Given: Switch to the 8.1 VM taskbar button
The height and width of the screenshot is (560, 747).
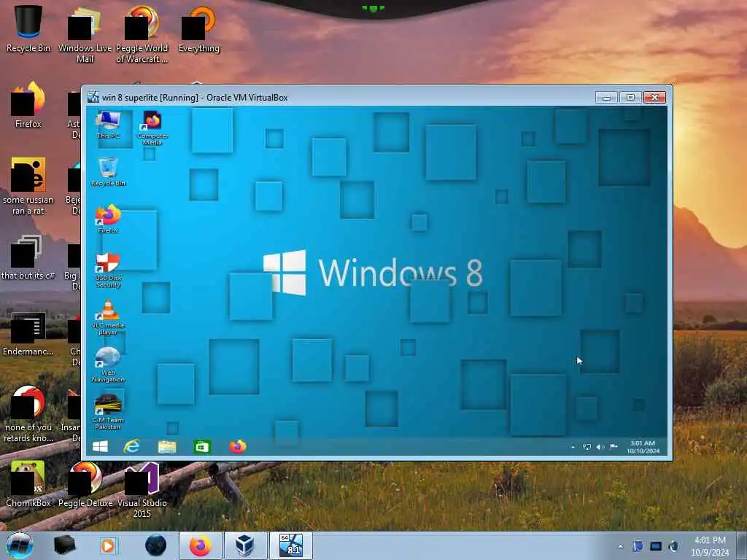Looking at the screenshot, I should tap(291, 545).
